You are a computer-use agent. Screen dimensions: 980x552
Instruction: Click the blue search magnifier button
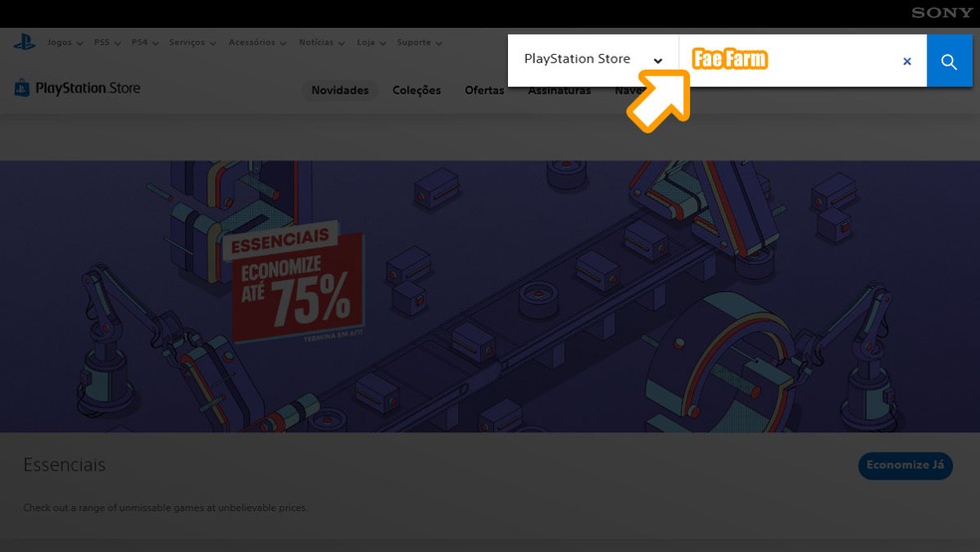click(x=949, y=61)
